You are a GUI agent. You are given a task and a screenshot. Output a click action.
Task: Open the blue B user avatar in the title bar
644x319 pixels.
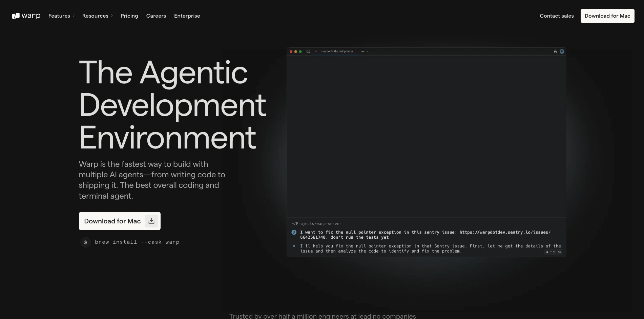pyautogui.click(x=562, y=52)
